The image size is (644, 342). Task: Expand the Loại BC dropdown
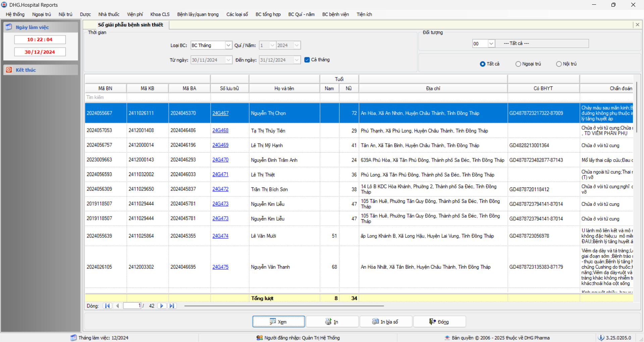pos(228,45)
